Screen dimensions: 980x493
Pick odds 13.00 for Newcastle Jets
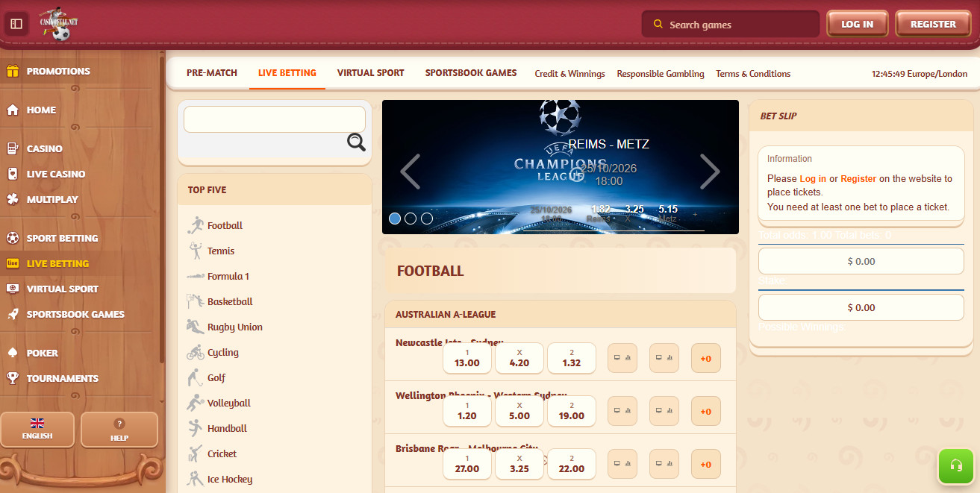[467, 358]
